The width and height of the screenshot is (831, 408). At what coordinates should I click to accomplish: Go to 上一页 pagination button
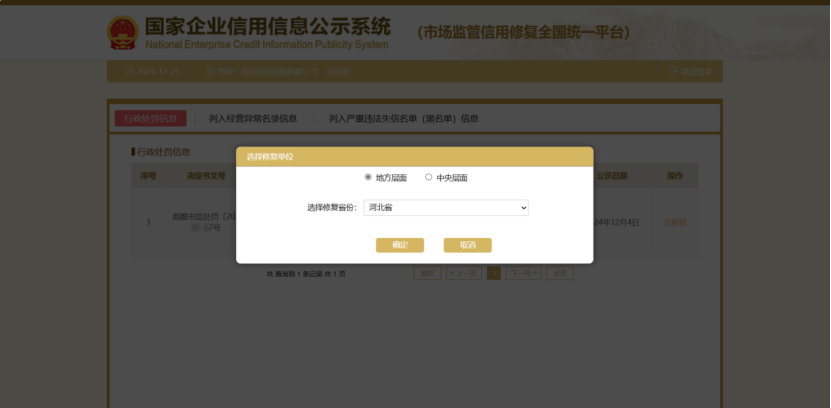tap(464, 273)
